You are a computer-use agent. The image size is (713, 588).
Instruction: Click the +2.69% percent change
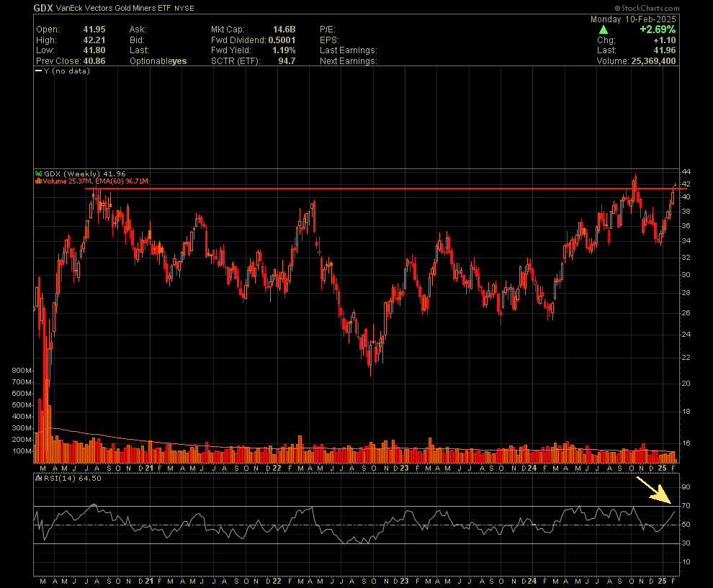pos(658,30)
